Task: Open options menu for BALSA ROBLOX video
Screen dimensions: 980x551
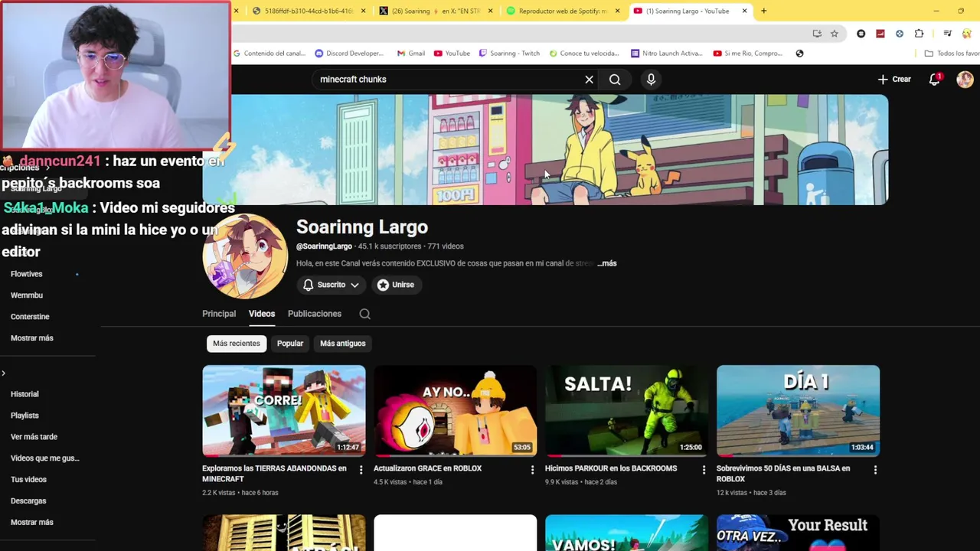Action: tap(875, 470)
